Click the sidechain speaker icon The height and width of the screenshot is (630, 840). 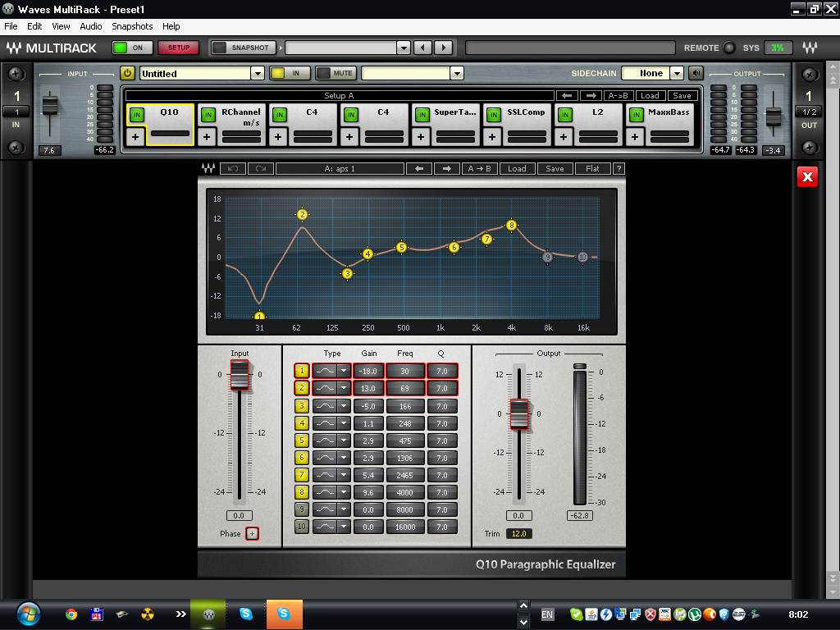696,74
